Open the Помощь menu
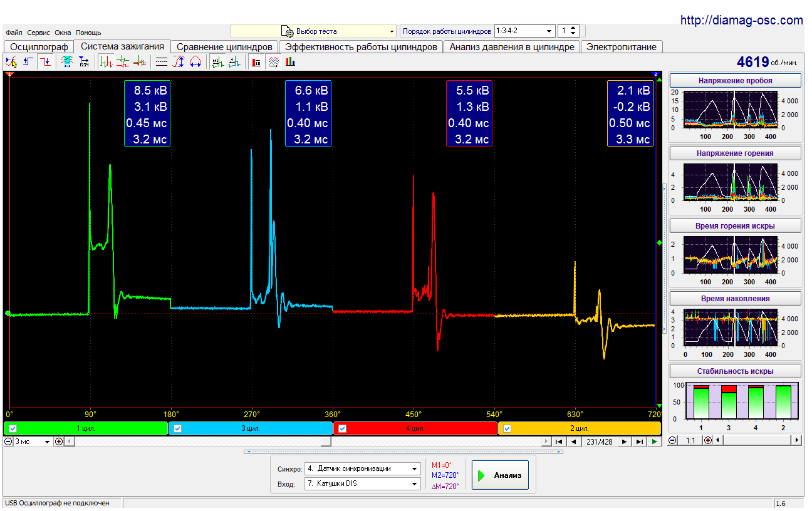 pos(88,33)
